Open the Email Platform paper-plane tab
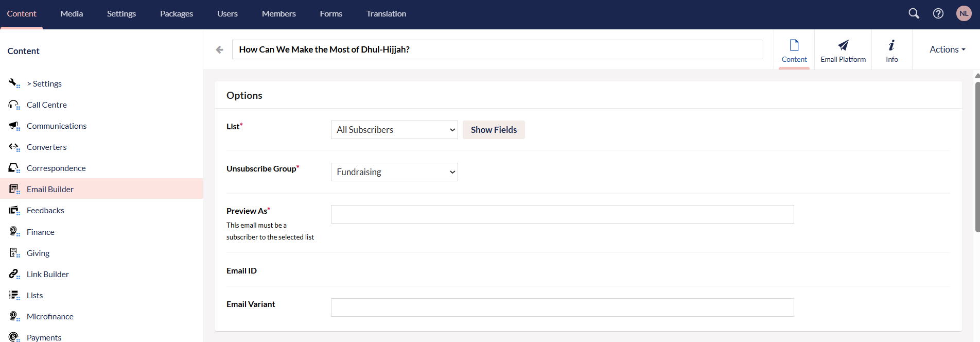 point(843,50)
